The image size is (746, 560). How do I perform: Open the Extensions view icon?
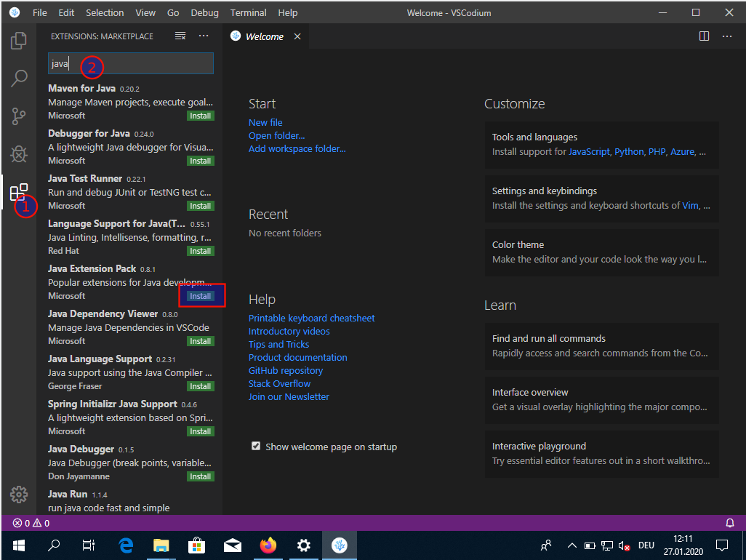[19, 192]
